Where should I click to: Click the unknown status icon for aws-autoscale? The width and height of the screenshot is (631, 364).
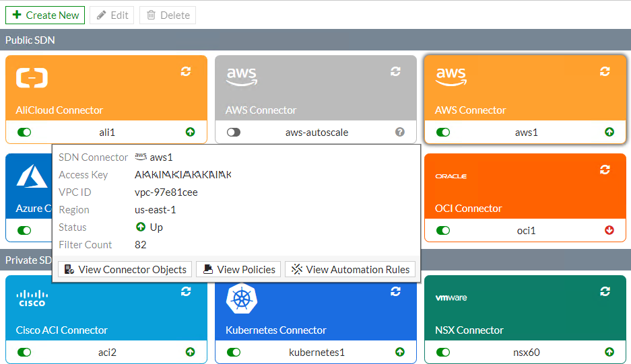[x=399, y=133]
